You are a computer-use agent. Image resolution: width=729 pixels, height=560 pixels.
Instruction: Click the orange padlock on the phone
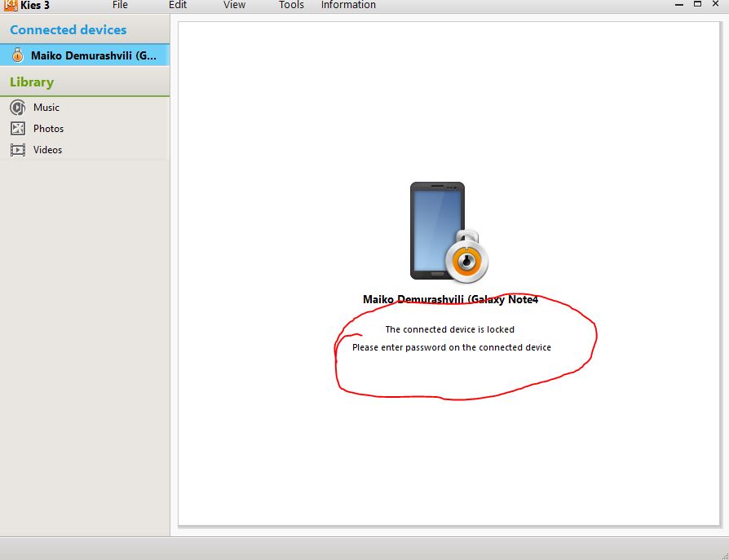(x=466, y=257)
